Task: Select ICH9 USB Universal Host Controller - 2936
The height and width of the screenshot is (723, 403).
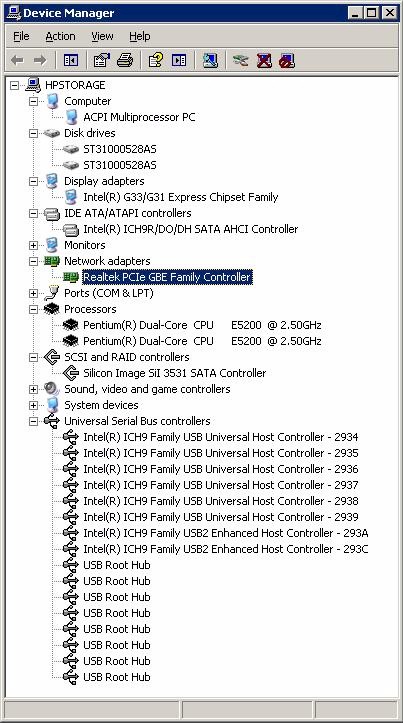Action: 220,469
